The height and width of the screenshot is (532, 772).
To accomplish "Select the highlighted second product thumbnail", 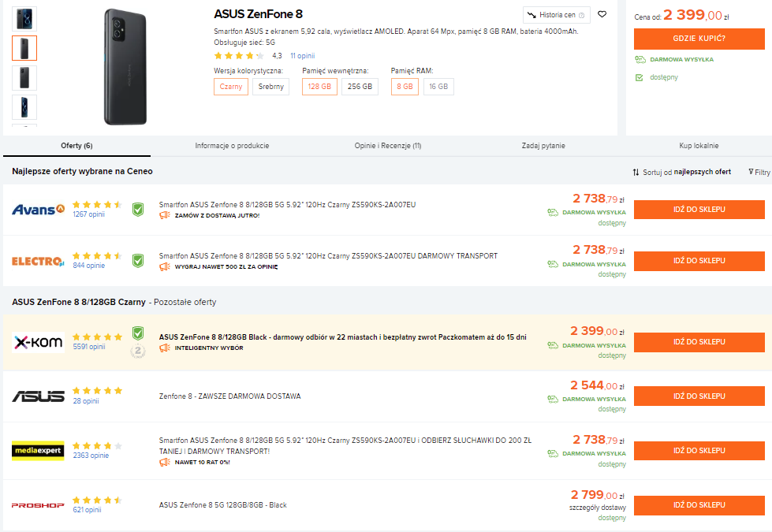I will click(24, 48).
